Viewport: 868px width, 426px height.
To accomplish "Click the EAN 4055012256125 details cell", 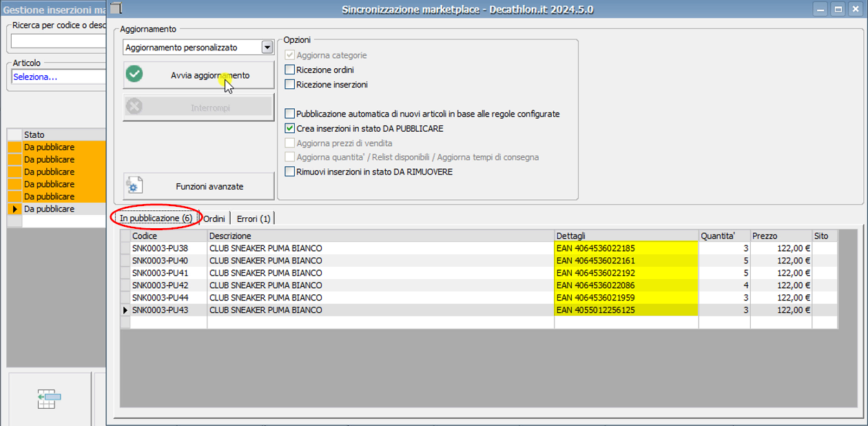I will coord(627,310).
